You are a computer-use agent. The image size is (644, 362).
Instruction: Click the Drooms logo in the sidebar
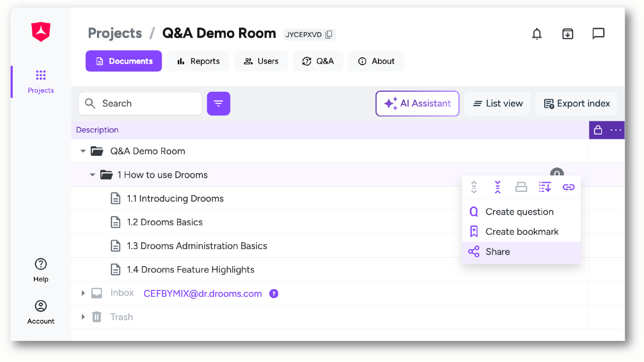pos(41,32)
